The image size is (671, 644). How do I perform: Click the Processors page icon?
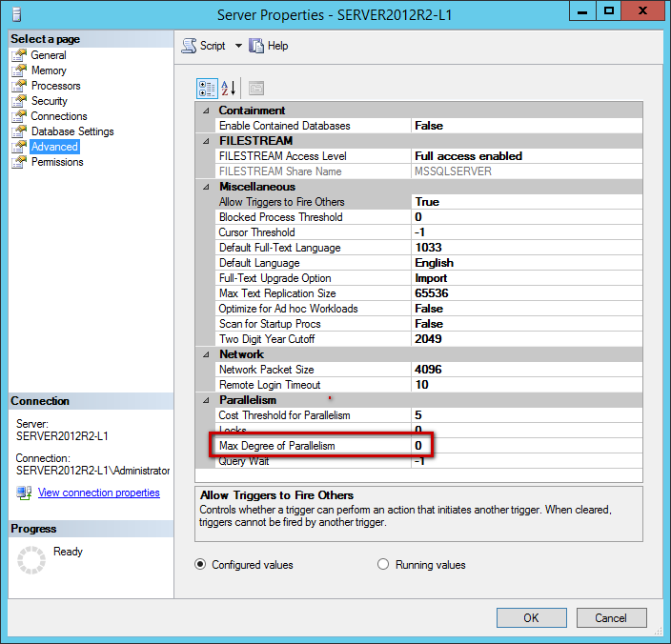pyautogui.click(x=19, y=86)
